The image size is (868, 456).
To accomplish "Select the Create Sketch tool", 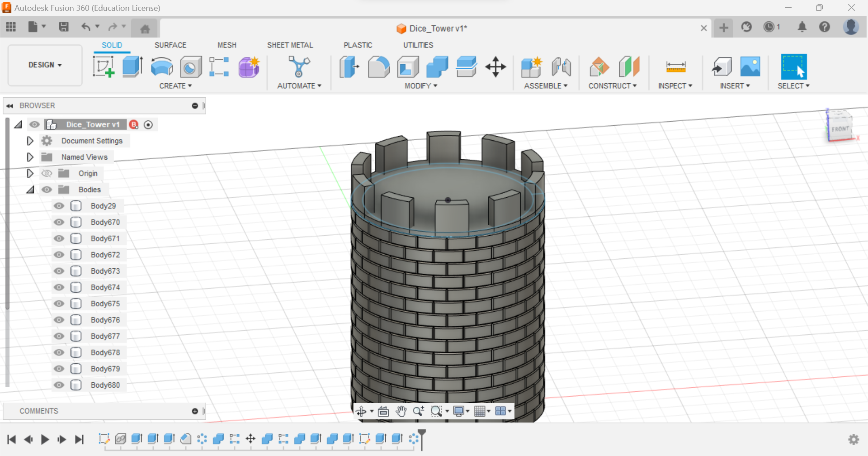I will tap(104, 66).
